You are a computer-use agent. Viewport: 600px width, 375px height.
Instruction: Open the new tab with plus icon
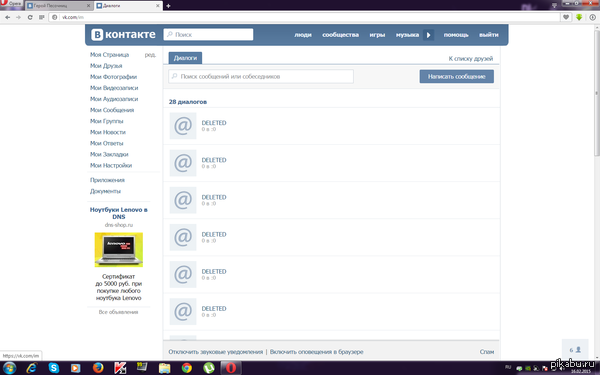tap(168, 6)
